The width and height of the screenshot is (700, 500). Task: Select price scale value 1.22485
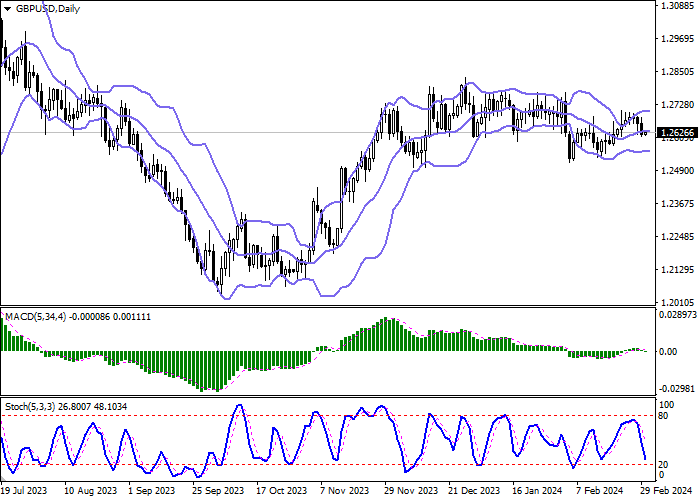677,237
